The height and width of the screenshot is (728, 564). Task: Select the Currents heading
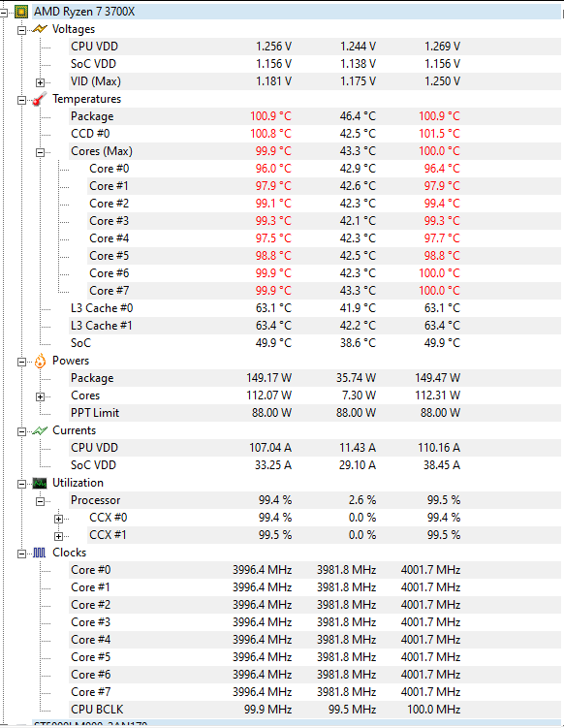[x=74, y=430]
